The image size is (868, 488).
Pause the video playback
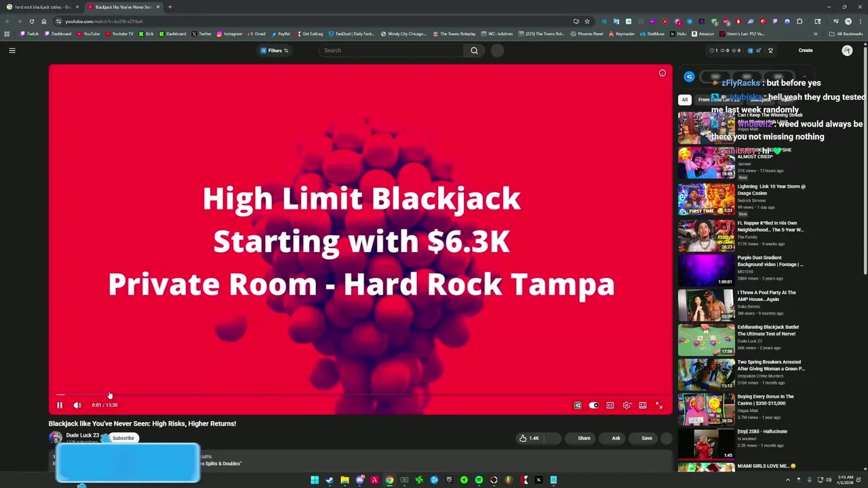(x=59, y=405)
